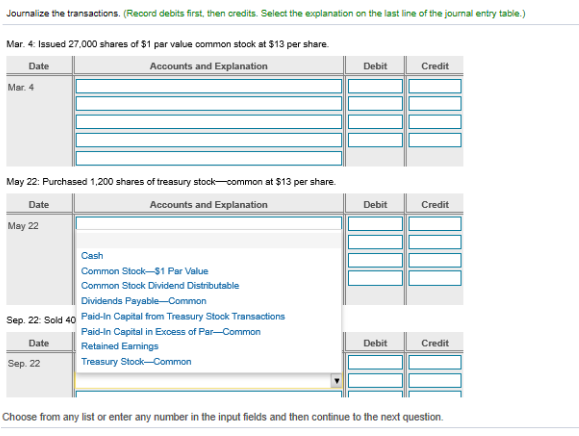Choose Treasury Stock—Common from the list
The height and width of the screenshot is (436, 579).
[136, 362]
